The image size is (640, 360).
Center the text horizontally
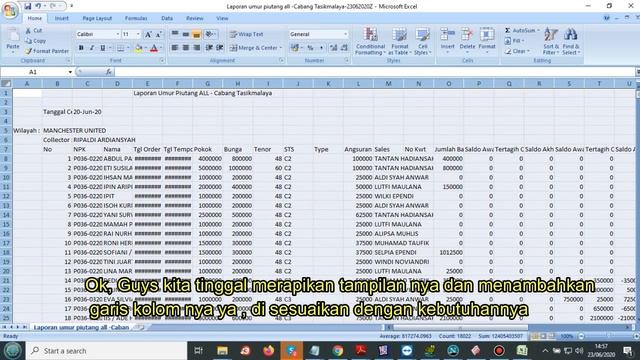click(186, 48)
